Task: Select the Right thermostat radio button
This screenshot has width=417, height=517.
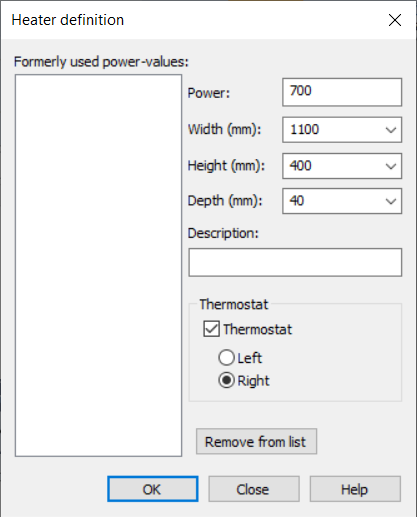Action: [226, 380]
